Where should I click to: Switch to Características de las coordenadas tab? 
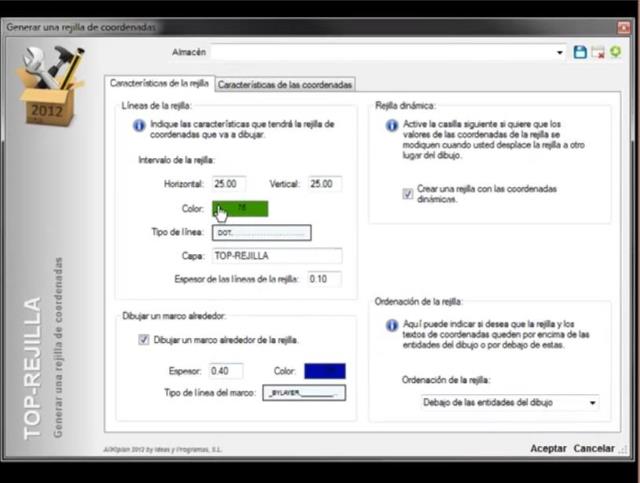coord(285,85)
